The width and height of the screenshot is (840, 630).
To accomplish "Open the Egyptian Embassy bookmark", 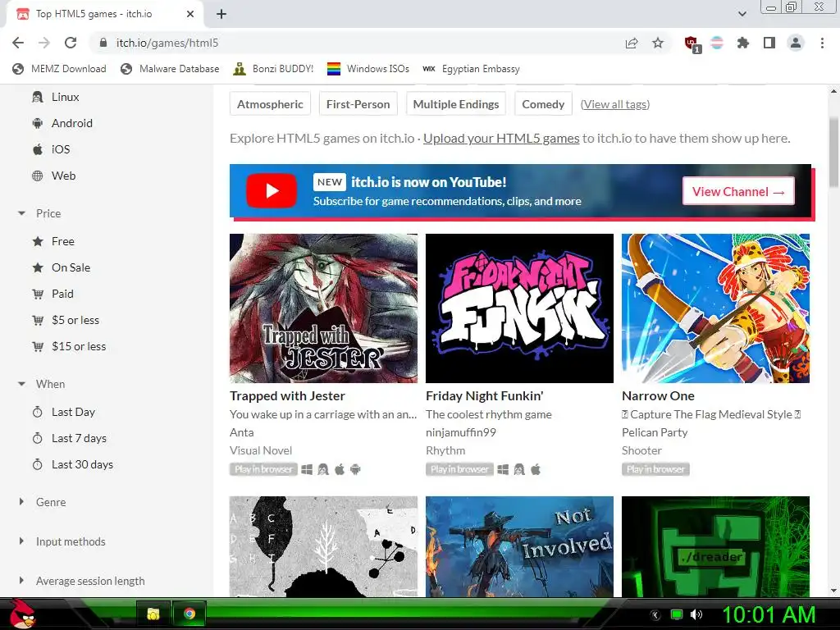I will pos(471,69).
